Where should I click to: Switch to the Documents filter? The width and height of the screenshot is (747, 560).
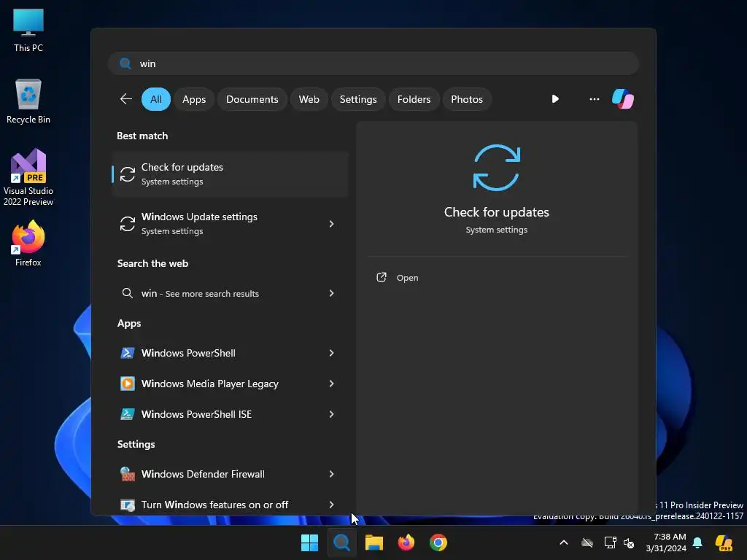pos(252,99)
